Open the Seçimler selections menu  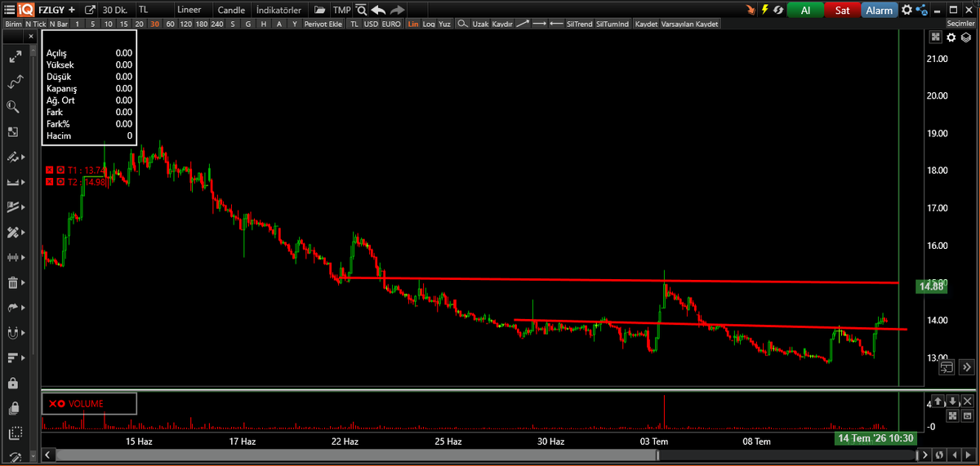click(x=961, y=24)
